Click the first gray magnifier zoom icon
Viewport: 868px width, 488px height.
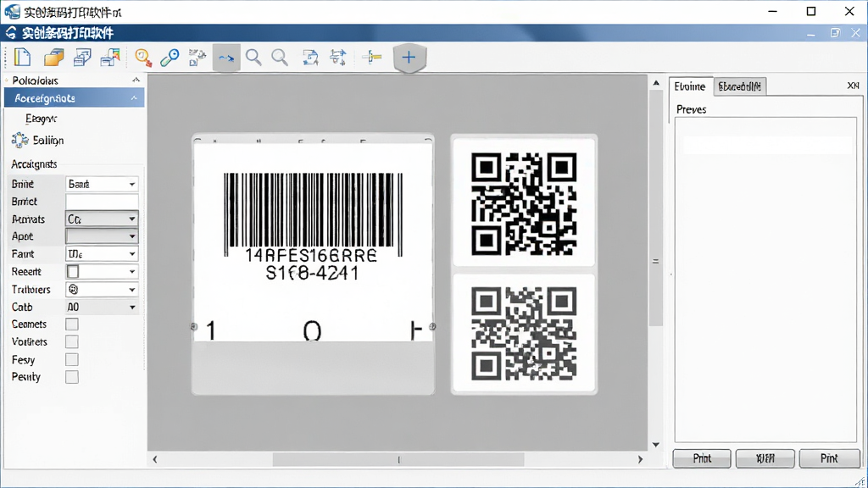tap(253, 58)
